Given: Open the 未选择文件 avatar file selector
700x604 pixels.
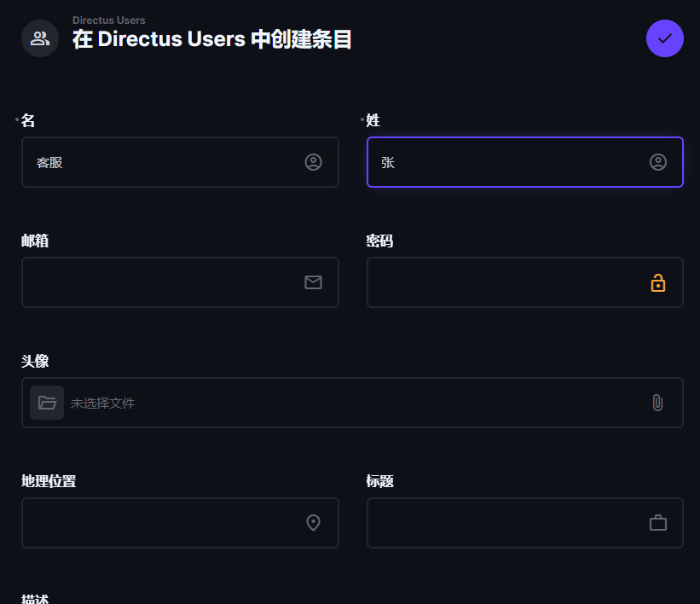Looking at the screenshot, I should click(x=353, y=403).
